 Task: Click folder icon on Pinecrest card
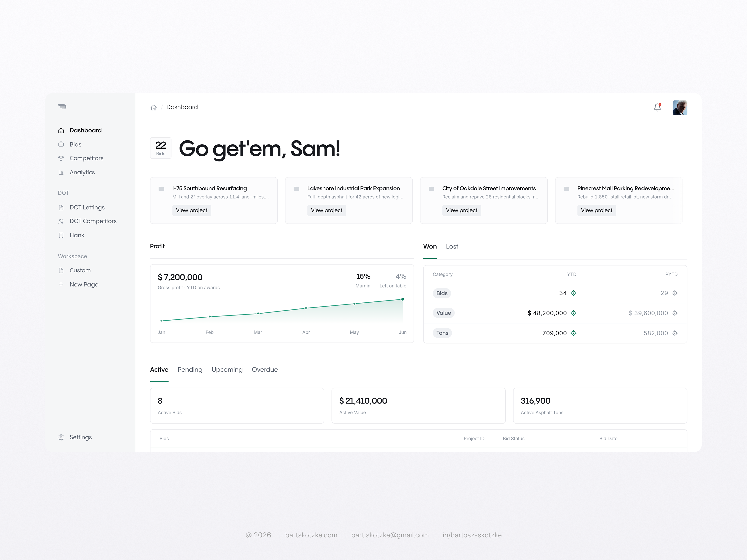coord(566,189)
